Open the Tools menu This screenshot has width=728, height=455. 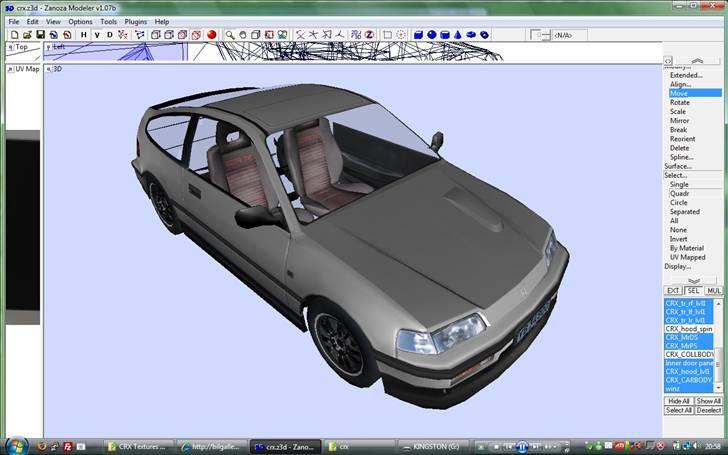[109, 22]
